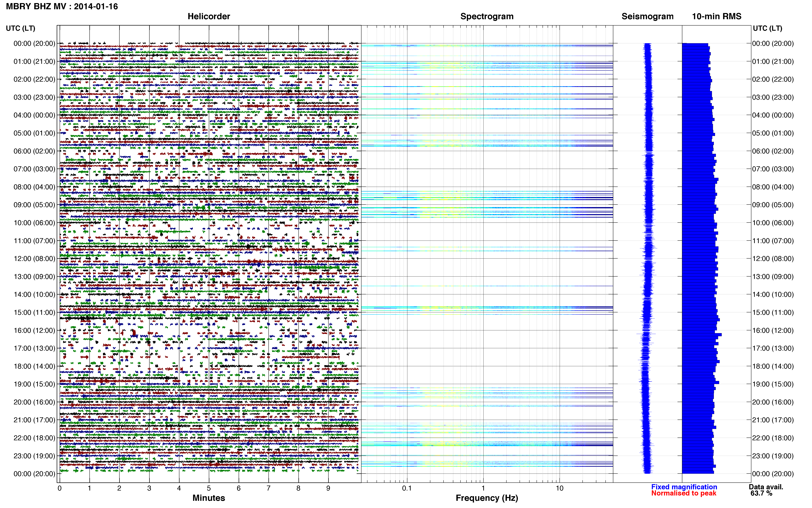Viewport: 812px width, 508px height.
Task: Click right-axis time label '02:00 (22:00)'
Action: [773, 79]
